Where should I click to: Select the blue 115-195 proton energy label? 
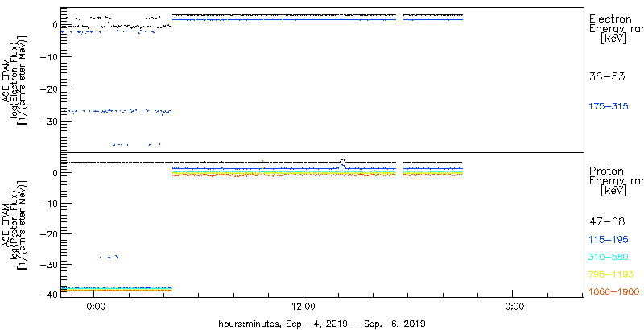tap(609, 240)
